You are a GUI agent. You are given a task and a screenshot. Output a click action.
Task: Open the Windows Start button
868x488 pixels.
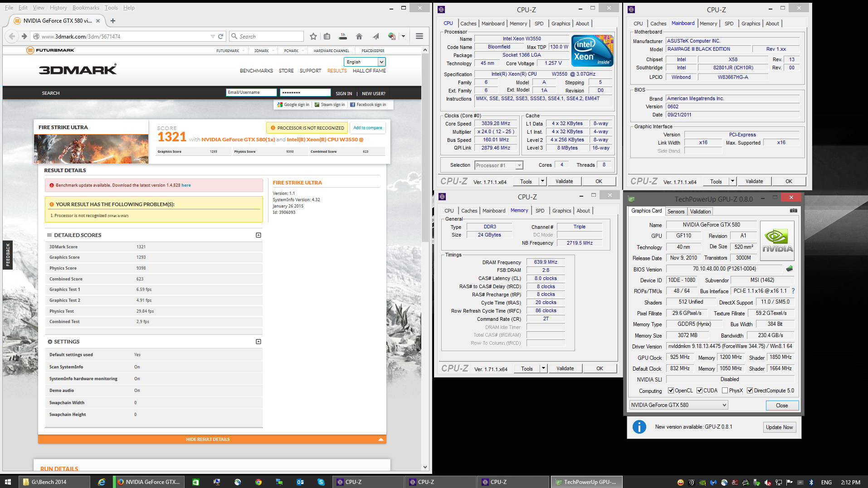pos(8,482)
